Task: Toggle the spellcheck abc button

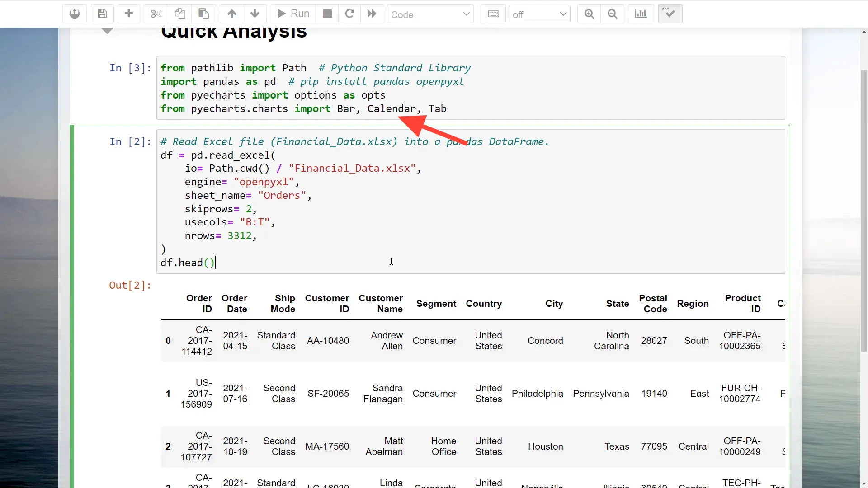Action: [670, 14]
